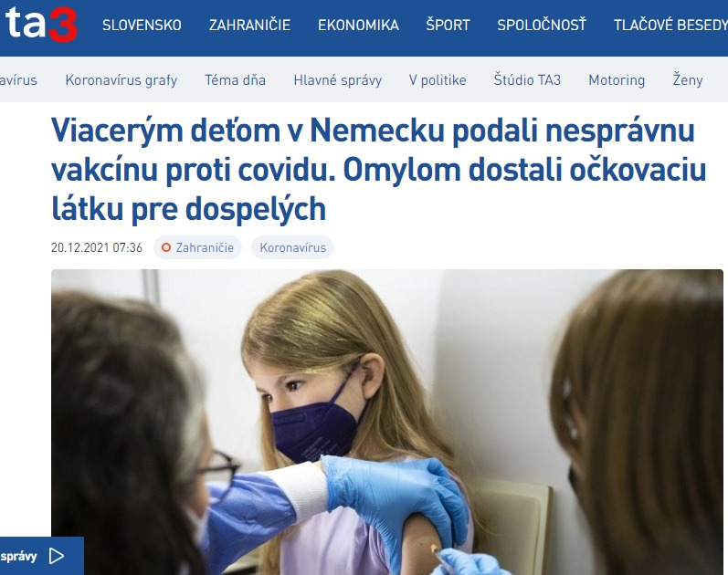Click the play icon beside správy
The width and height of the screenshot is (728, 575).
[57, 556]
